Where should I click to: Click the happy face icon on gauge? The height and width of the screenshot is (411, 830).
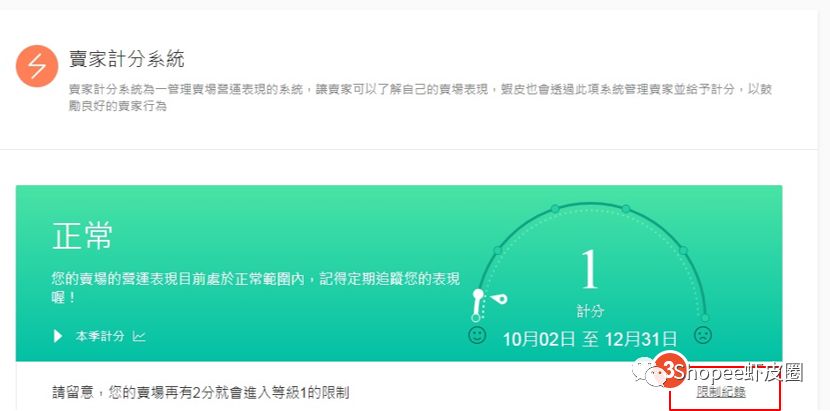pyautogui.click(x=477, y=335)
